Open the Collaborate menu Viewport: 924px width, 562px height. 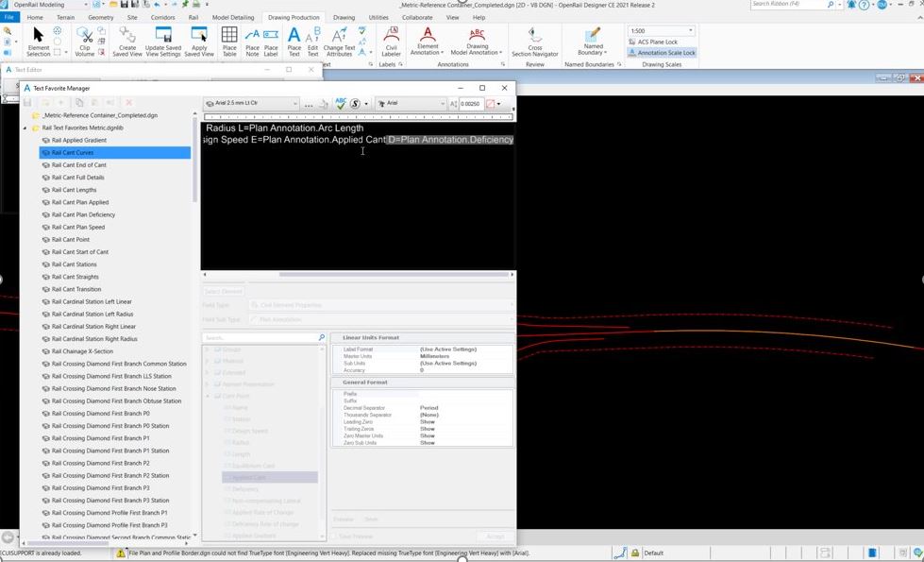tap(415, 16)
